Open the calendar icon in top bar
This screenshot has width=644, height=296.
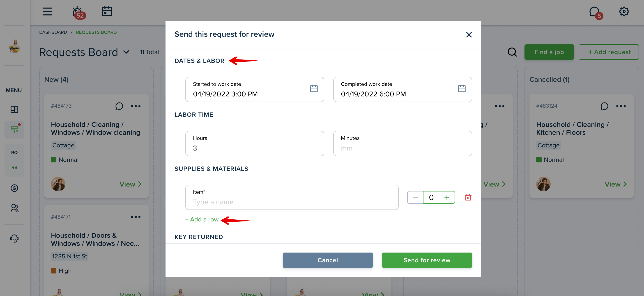pos(107,11)
